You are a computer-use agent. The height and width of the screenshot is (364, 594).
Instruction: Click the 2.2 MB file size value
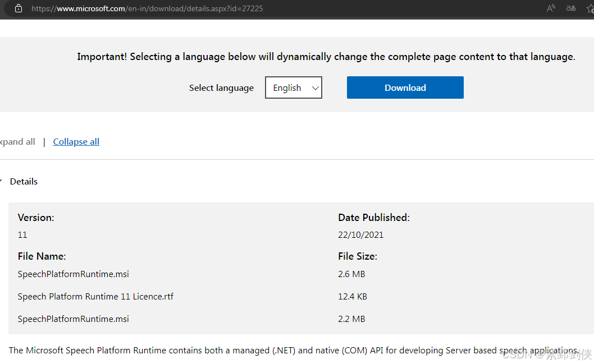pos(351,319)
